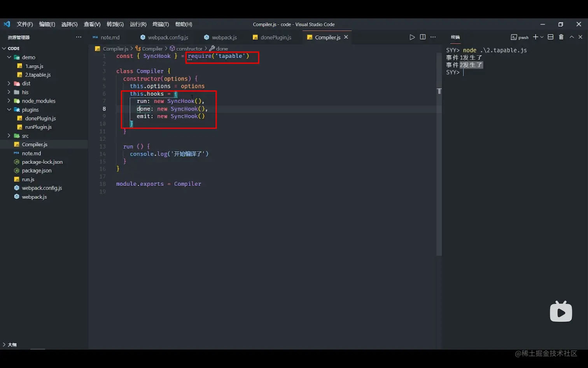The height and width of the screenshot is (368, 588).
Task: Collapse the demo folder
Action: [9, 57]
